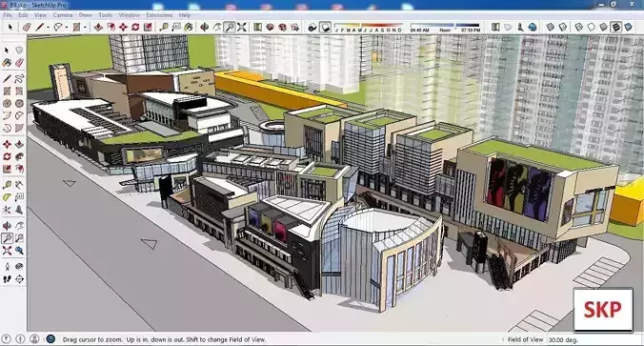
Task: Activate the Rotate tool in the top toolbar
Action: [x=135, y=27]
